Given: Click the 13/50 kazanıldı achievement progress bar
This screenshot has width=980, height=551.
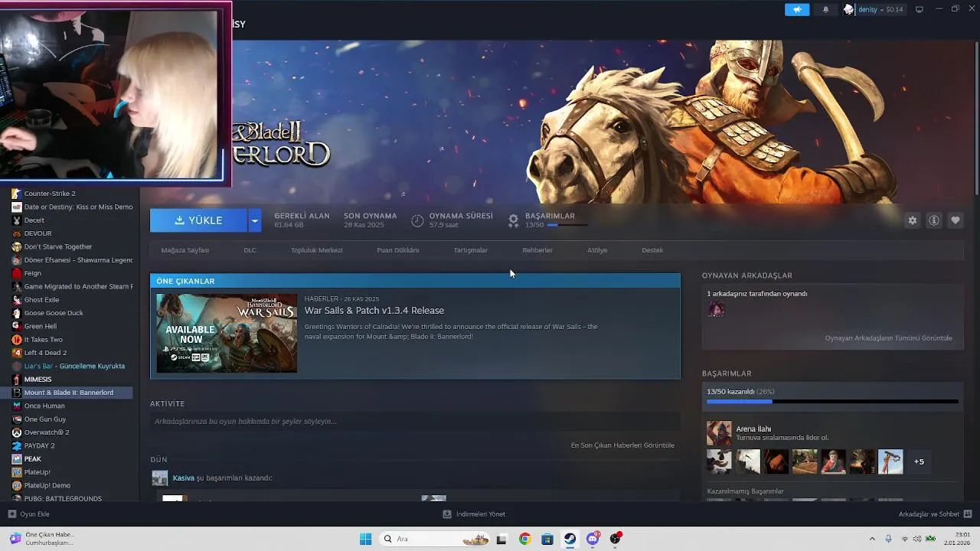Looking at the screenshot, I should click(x=832, y=401).
